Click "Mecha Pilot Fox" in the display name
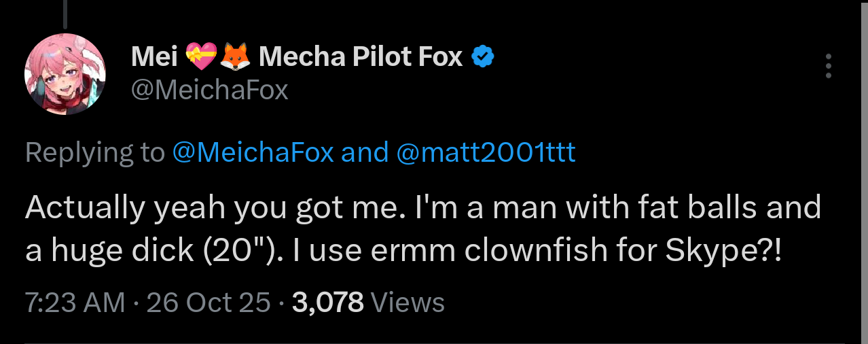This screenshot has height=344, width=868. pos(360,58)
